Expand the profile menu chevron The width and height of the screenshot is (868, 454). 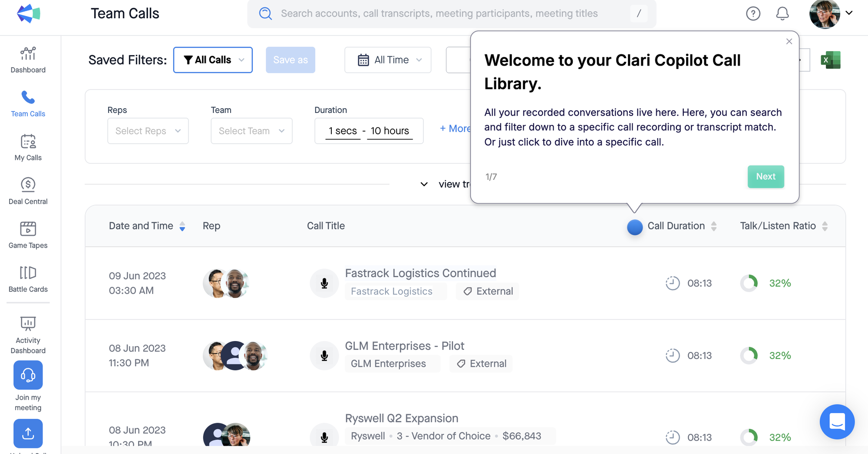(849, 13)
